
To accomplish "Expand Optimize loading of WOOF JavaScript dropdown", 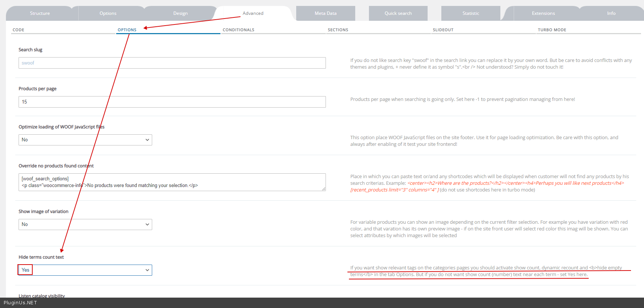I will click(x=85, y=140).
